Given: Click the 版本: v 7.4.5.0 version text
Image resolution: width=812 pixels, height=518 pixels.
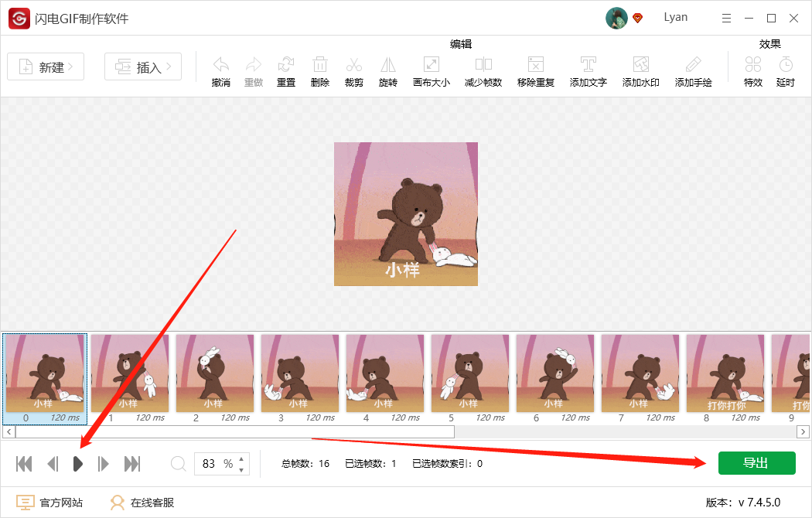Looking at the screenshot, I should click(x=743, y=503).
